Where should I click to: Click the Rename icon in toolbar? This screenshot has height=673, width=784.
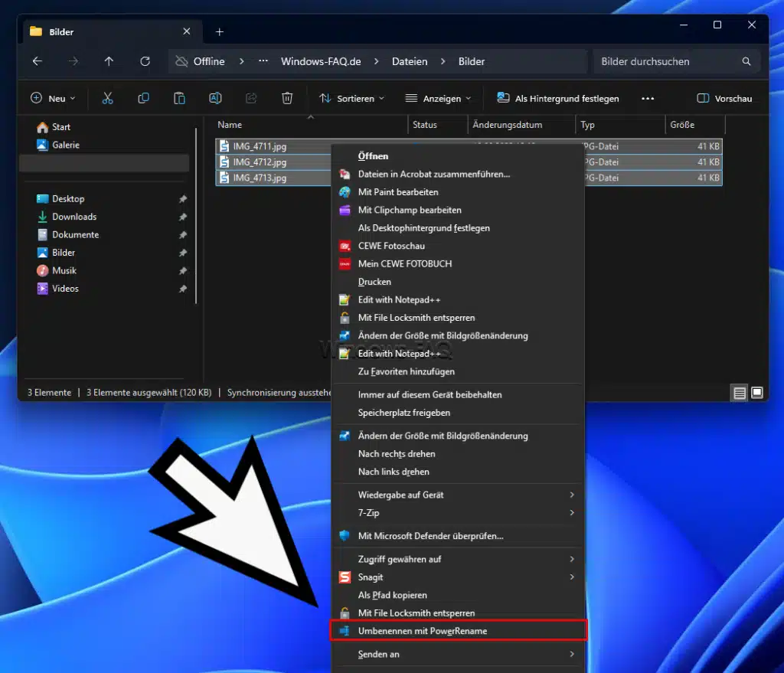click(x=215, y=99)
